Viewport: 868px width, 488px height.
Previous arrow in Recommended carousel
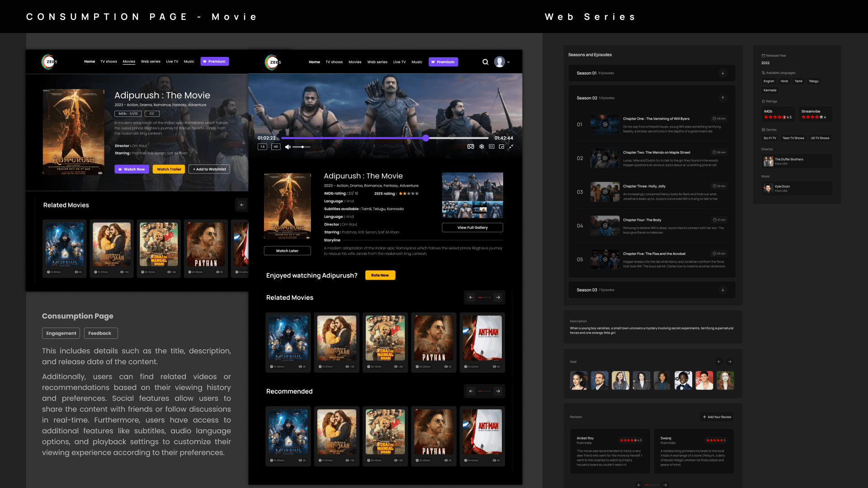coord(471,391)
